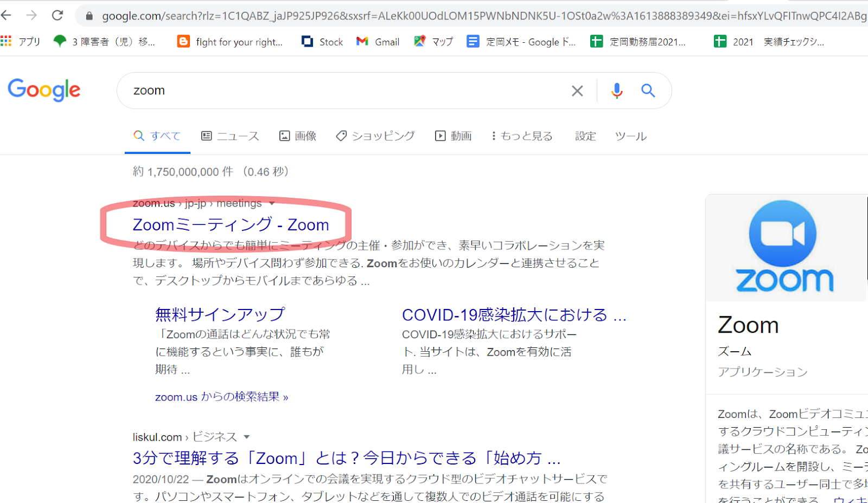Go back with the browser back arrow
The height and width of the screenshot is (503, 868).
[7, 15]
